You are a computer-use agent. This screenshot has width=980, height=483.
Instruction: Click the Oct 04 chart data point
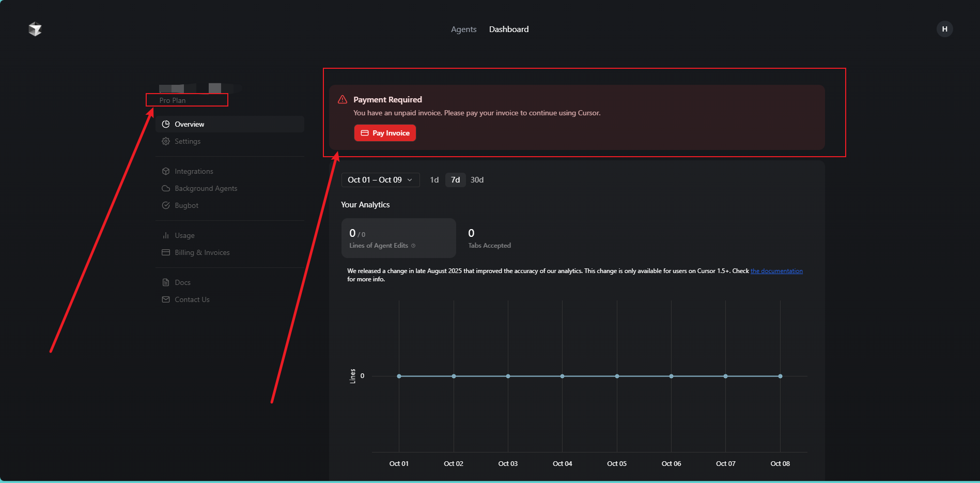click(562, 376)
